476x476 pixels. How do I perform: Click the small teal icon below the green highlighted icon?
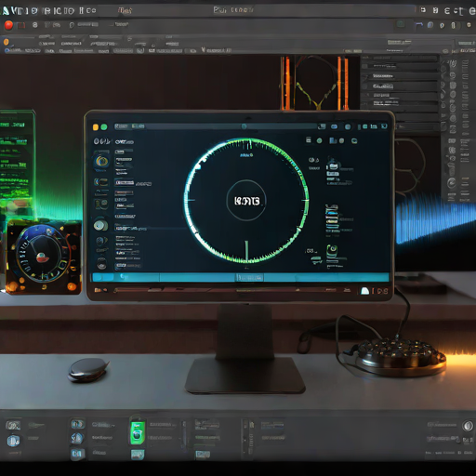click(x=138, y=455)
